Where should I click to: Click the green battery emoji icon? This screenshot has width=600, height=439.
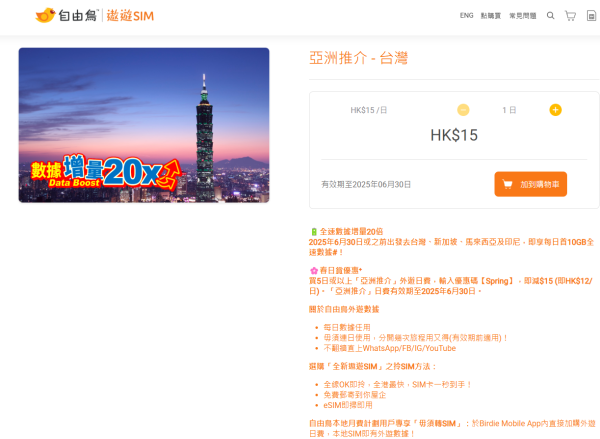tap(314, 232)
